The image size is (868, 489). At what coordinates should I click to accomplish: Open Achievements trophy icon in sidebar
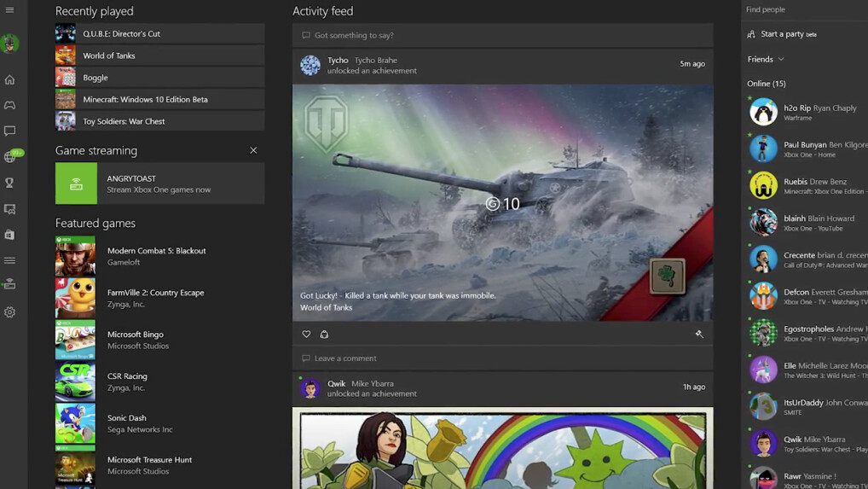[9, 183]
